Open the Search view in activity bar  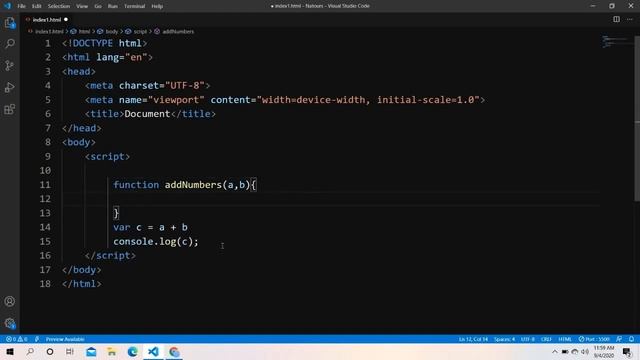[x=10, y=43]
